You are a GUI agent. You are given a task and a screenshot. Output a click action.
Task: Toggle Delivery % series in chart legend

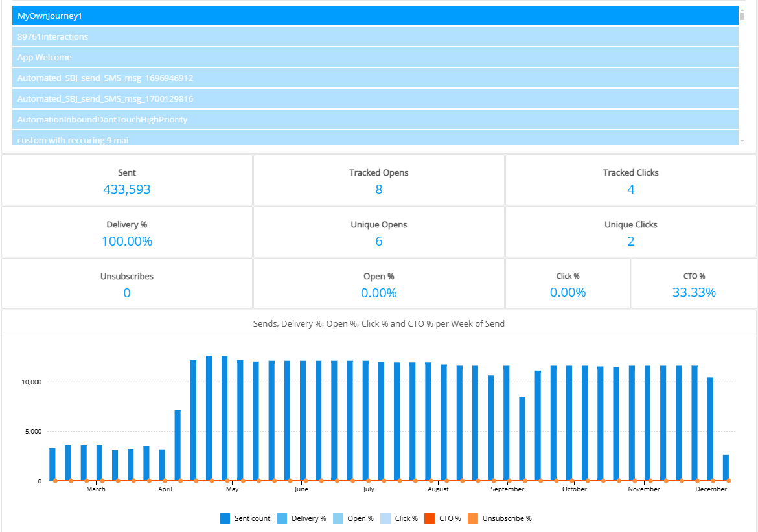[x=282, y=518]
